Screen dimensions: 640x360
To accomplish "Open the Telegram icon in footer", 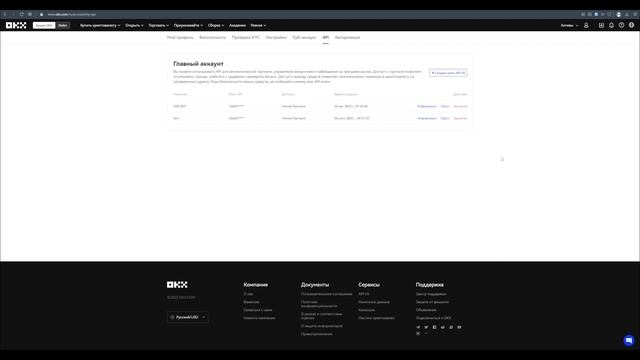I will pos(418,327).
